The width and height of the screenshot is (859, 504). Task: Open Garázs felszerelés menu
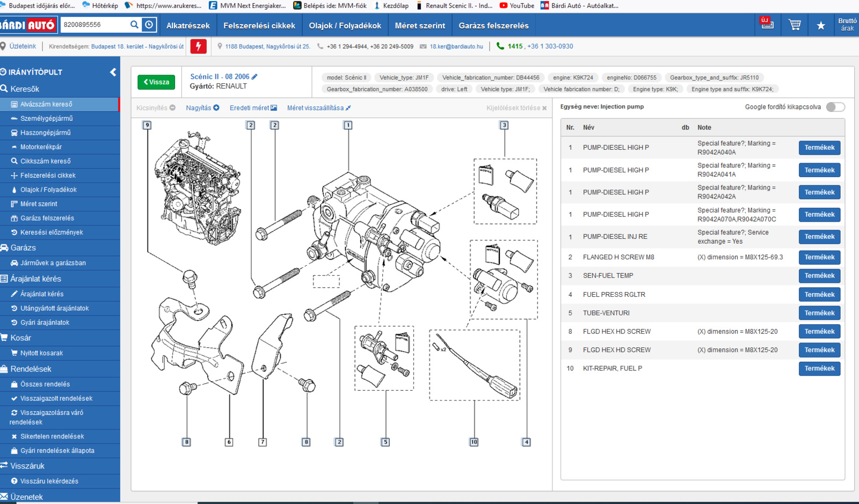[493, 25]
